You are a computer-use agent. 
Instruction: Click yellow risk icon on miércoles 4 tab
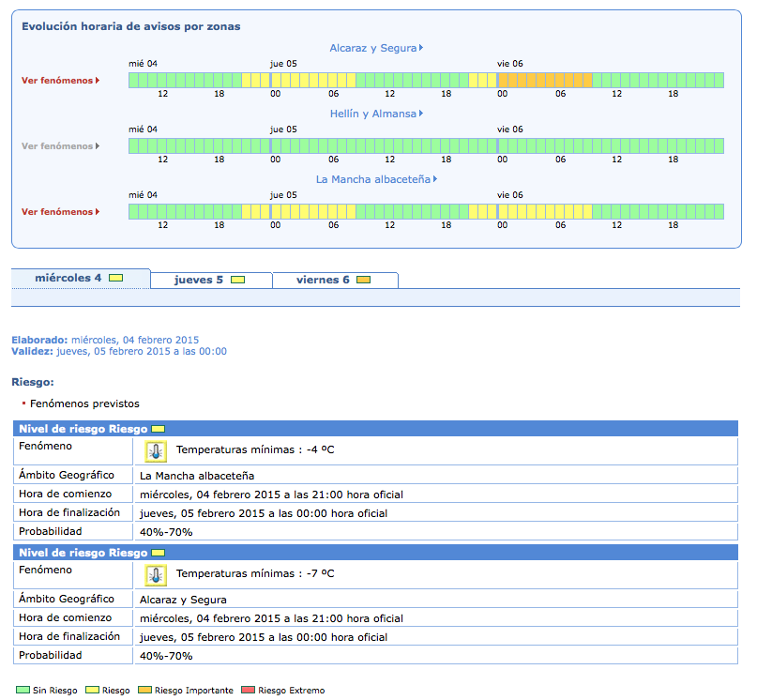tap(116, 279)
